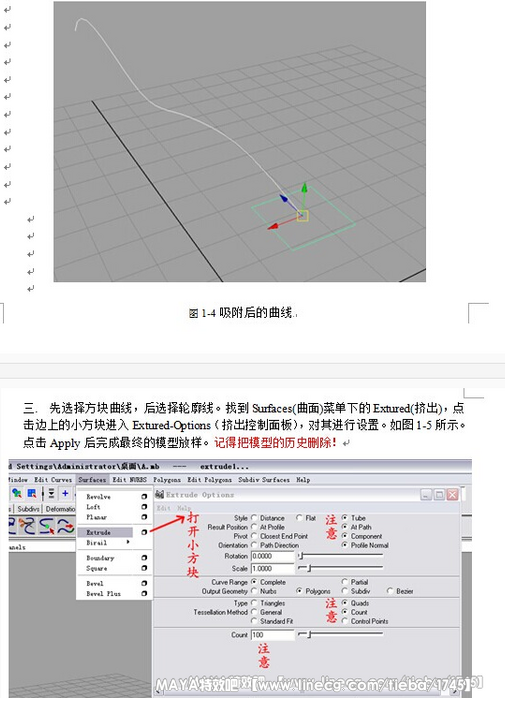Open the Polygons menu

tap(167, 479)
